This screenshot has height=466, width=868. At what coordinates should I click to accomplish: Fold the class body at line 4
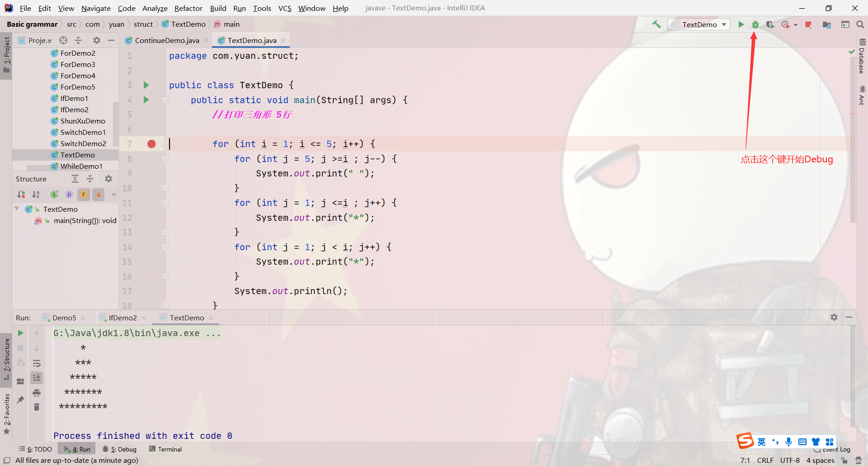165,100
